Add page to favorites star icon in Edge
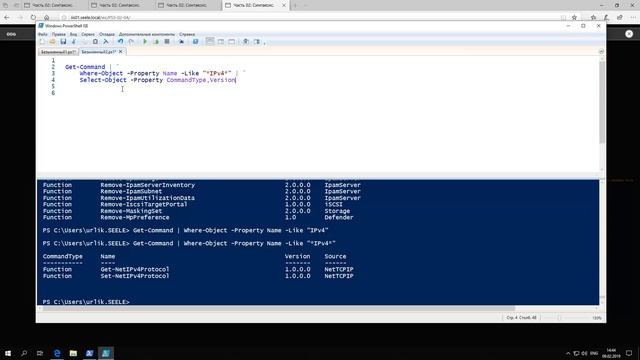 click(574, 18)
